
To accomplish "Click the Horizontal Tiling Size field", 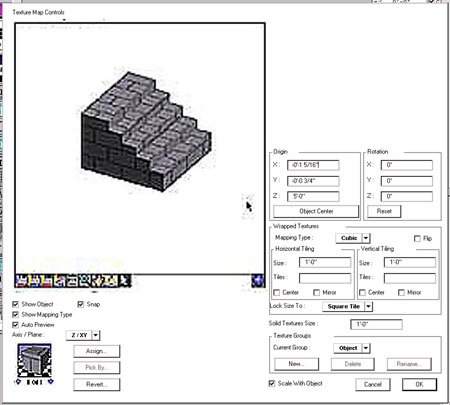I will [325, 262].
